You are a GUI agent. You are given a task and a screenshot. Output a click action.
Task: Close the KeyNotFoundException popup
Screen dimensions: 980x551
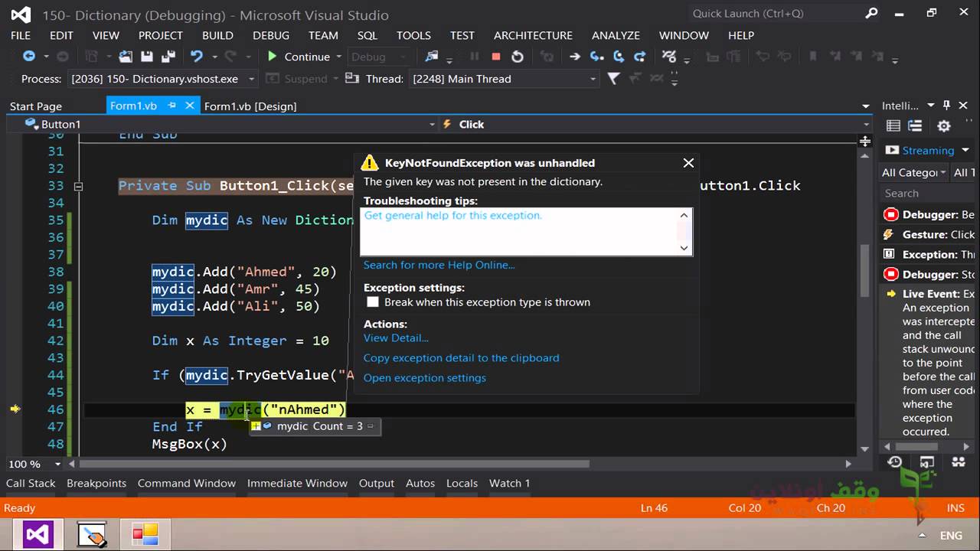(688, 162)
